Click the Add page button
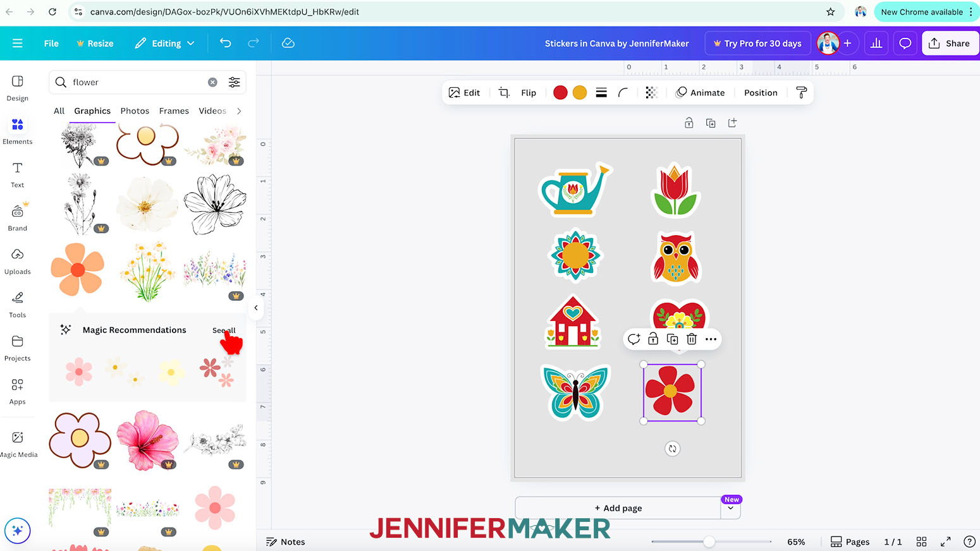 (618, 508)
